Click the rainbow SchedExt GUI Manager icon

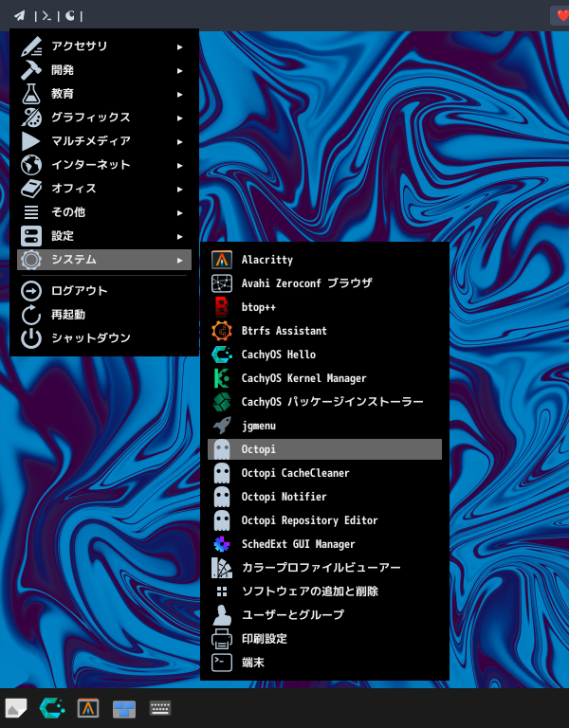(x=222, y=544)
